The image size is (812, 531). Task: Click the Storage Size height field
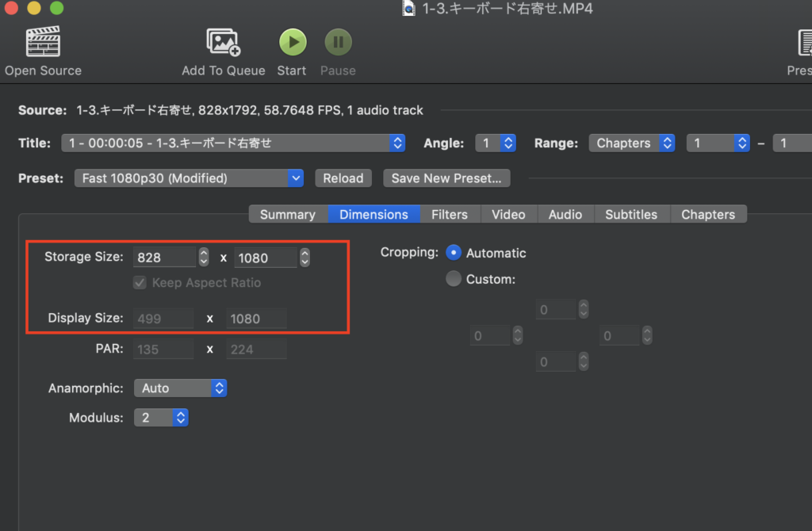pyautogui.click(x=266, y=258)
